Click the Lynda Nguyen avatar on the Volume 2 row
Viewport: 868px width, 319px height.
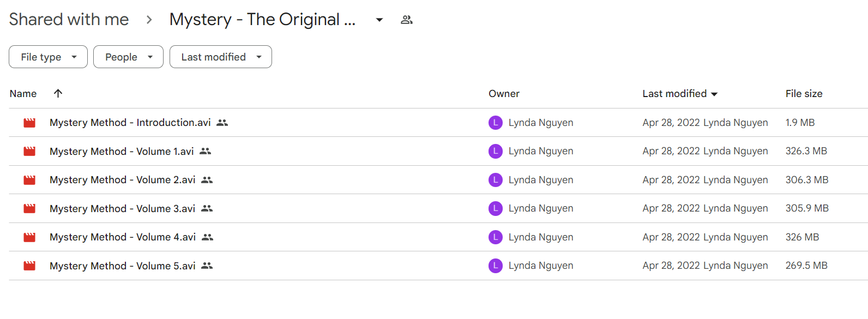pyautogui.click(x=495, y=179)
